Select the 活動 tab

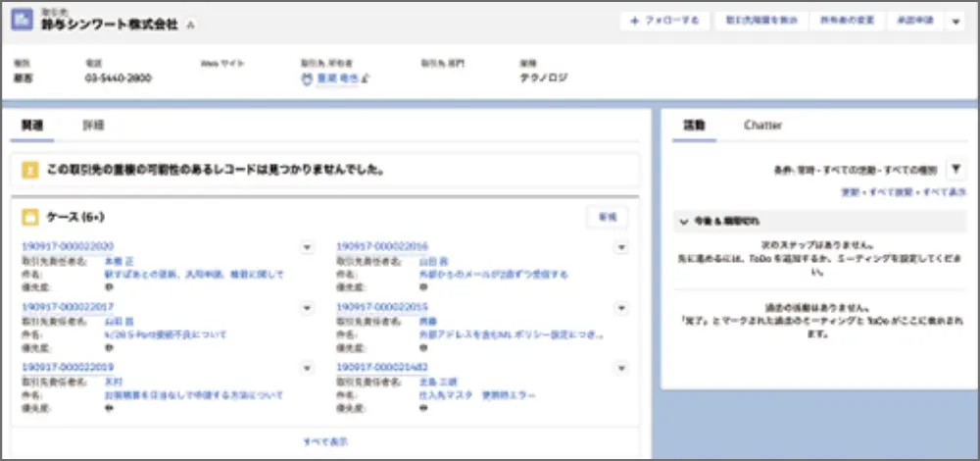(693, 126)
